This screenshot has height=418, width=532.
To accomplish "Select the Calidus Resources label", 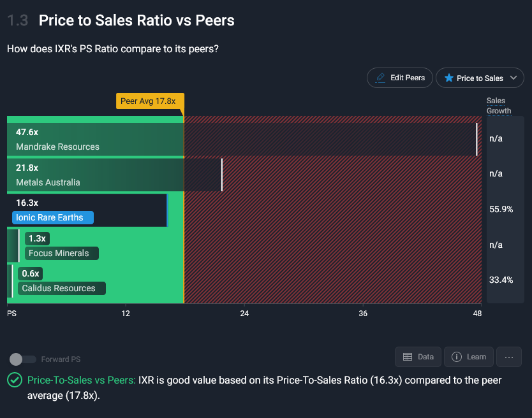I will point(62,288).
